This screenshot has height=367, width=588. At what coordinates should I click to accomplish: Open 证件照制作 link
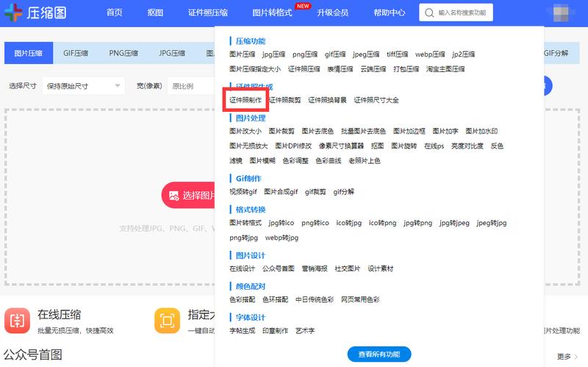[x=245, y=100]
